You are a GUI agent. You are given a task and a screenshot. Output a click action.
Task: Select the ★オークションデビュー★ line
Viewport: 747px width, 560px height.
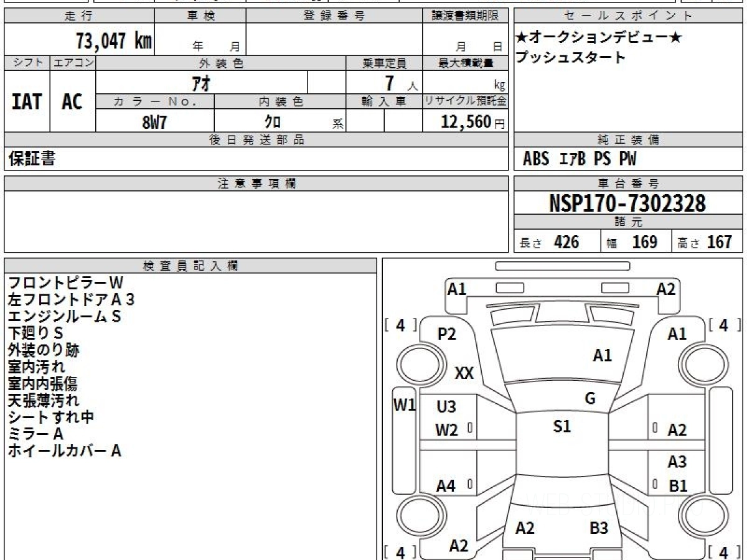coord(598,38)
